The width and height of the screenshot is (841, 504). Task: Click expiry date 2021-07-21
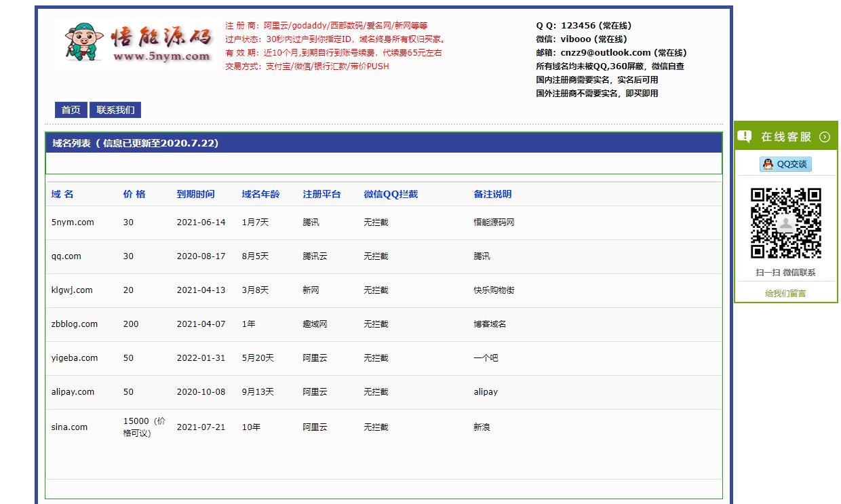[x=201, y=427]
